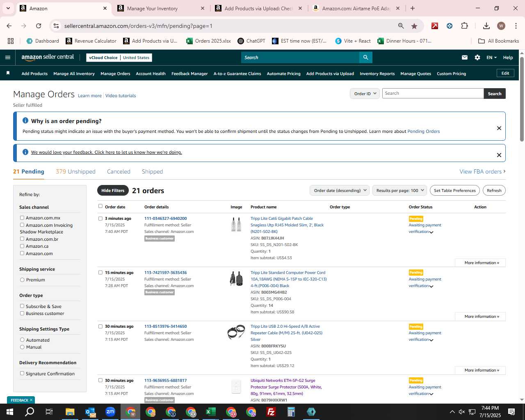Click the info icon in pending banner

(x=25, y=121)
